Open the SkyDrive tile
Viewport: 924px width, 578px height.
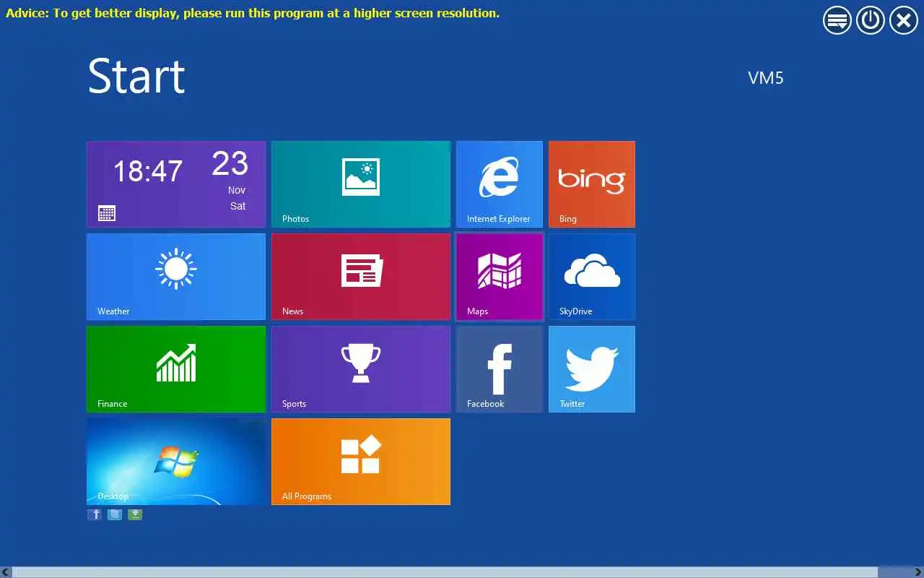pos(592,277)
